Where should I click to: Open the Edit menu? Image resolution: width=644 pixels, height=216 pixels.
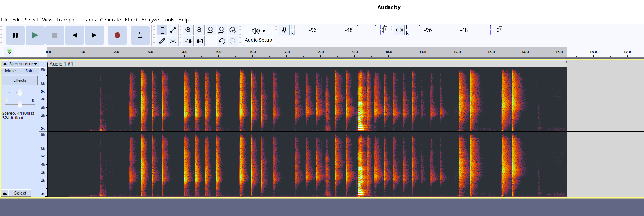[x=16, y=20]
